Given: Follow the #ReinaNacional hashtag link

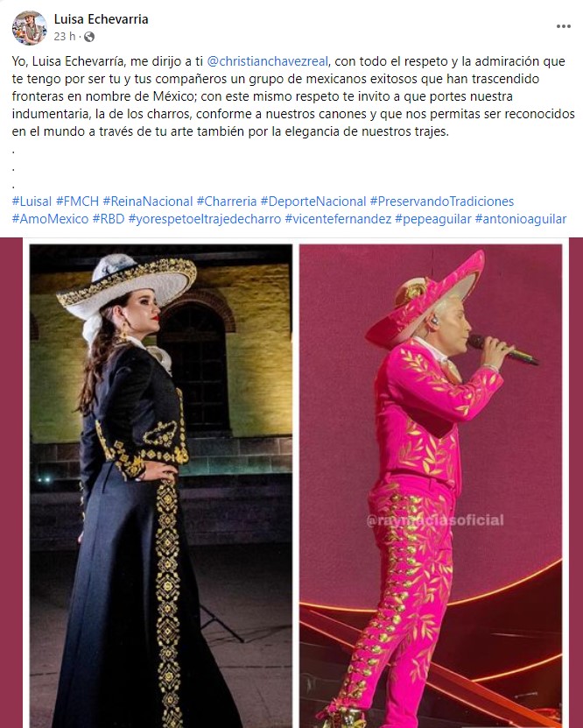Looking at the screenshot, I should (147, 201).
